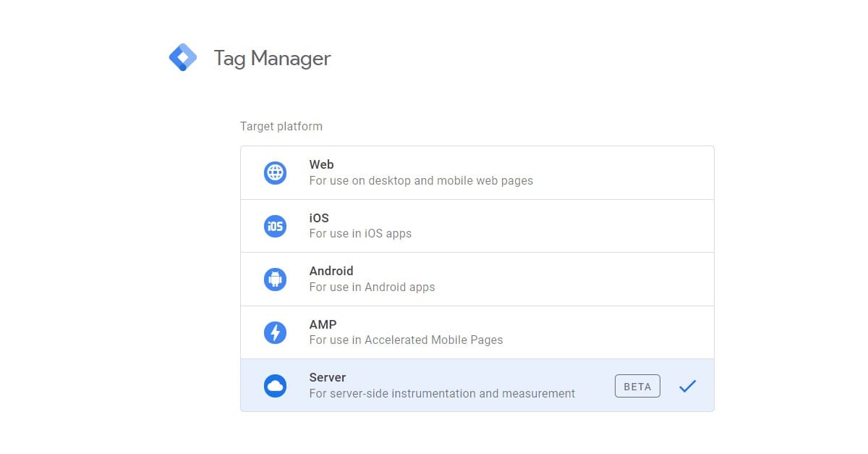Click the Tag Manager diamond logo
This screenshot has width=868, height=454.
tap(182, 57)
